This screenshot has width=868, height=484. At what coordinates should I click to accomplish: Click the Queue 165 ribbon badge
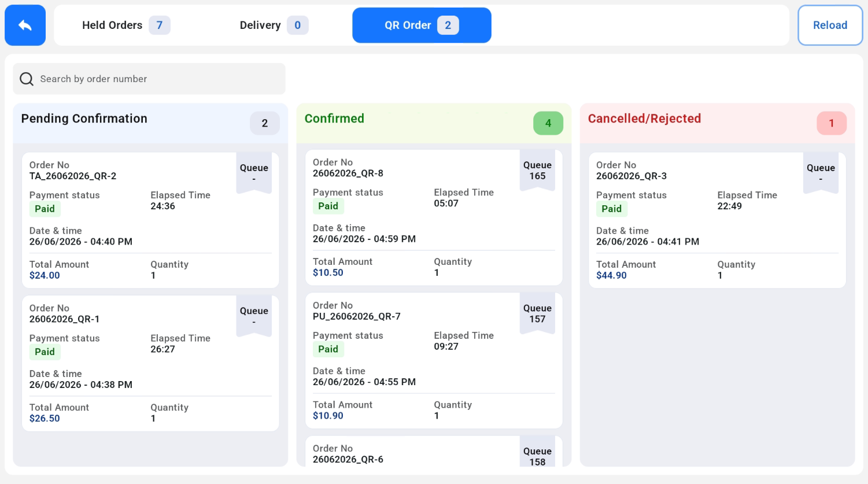pos(537,170)
